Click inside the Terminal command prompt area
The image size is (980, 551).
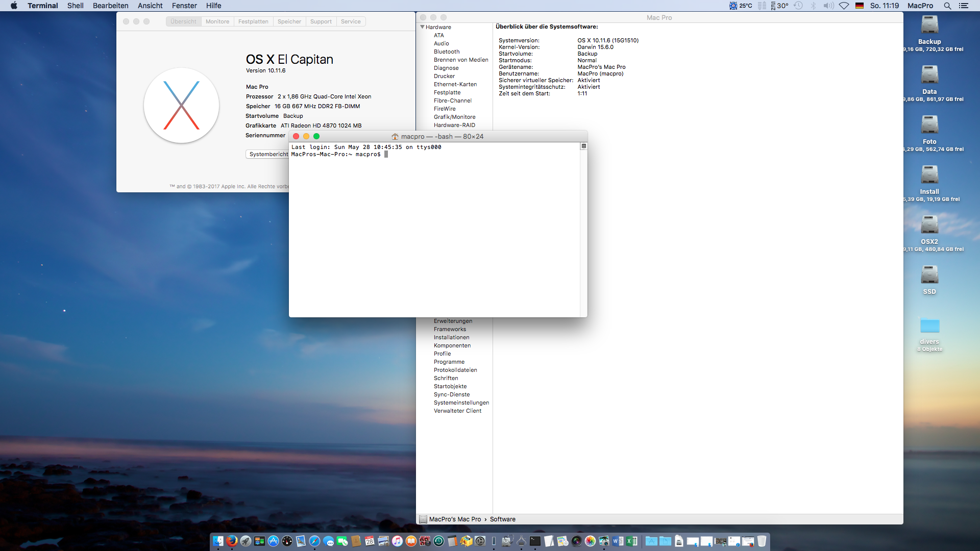pyautogui.click(x=434, y=230)
